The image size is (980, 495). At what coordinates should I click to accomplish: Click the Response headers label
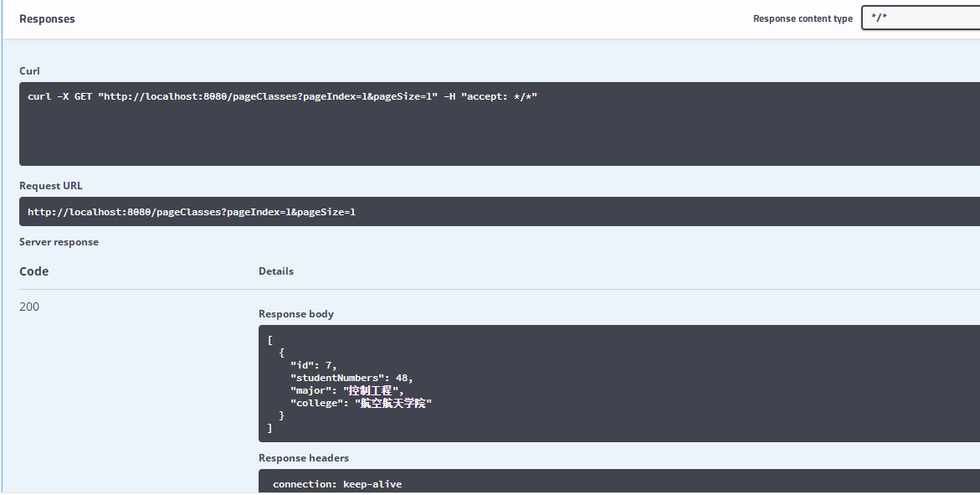[x=304, y=458]
